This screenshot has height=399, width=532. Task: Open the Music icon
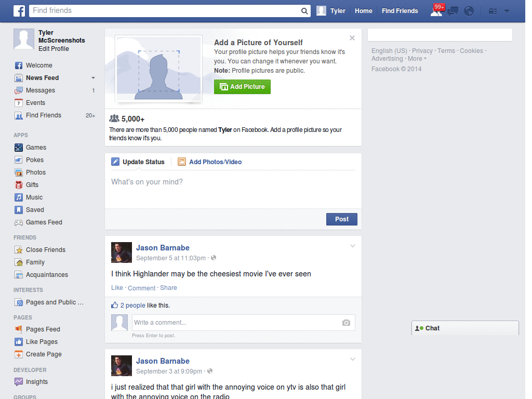(19, 197)
